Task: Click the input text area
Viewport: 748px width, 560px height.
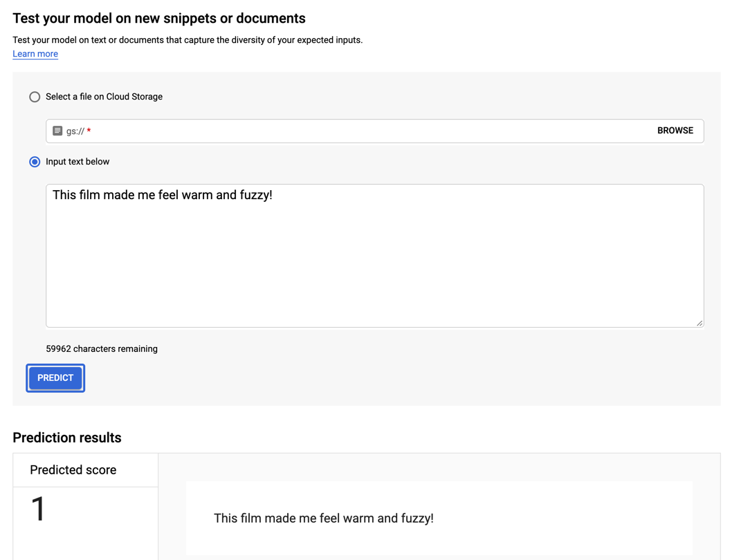Action: click(x=374, y=255)
